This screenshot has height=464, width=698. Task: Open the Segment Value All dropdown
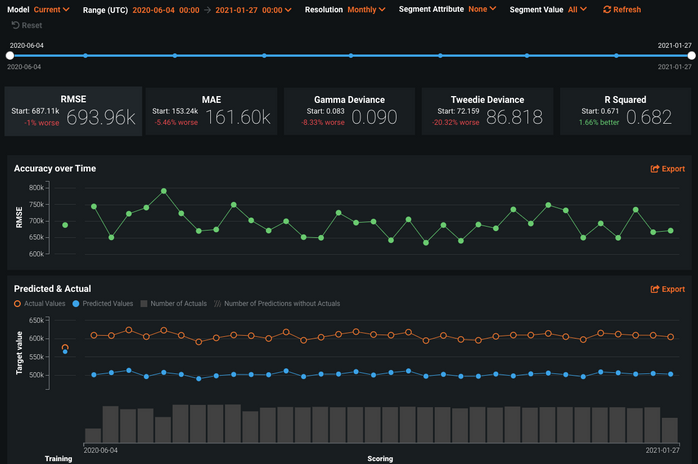(x=578, y=9)
